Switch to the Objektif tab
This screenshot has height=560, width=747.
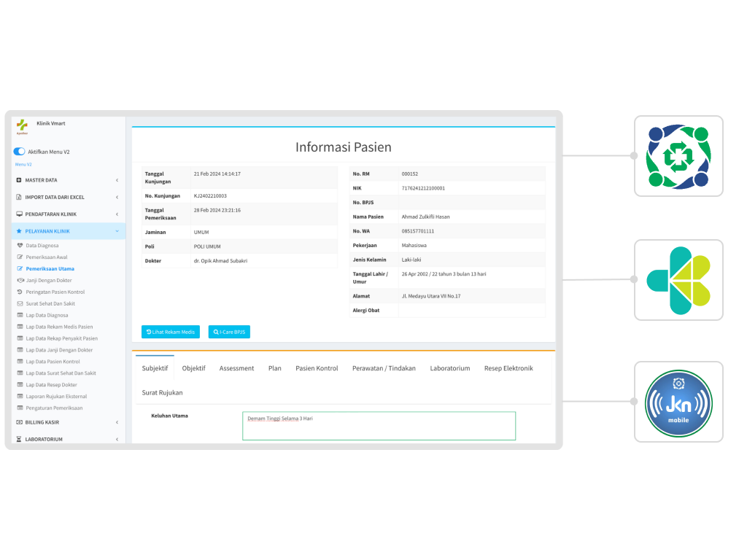[x=193, y=368]
